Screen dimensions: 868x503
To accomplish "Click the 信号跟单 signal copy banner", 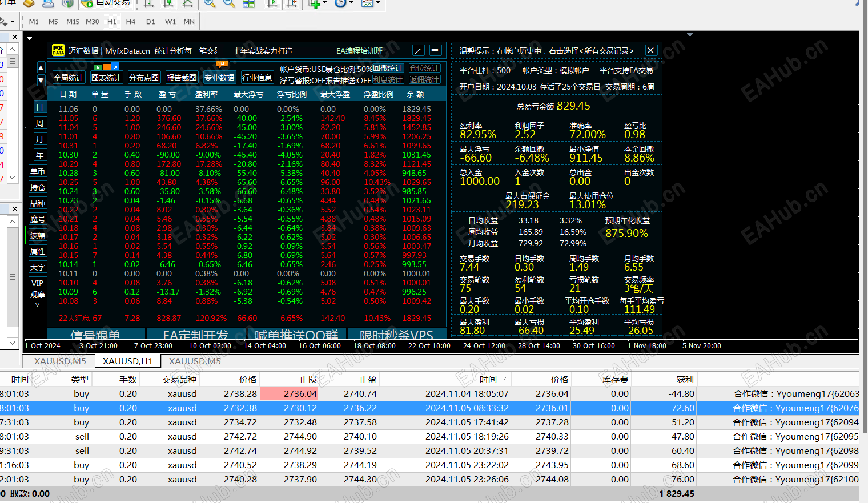I will coord(95,335).
